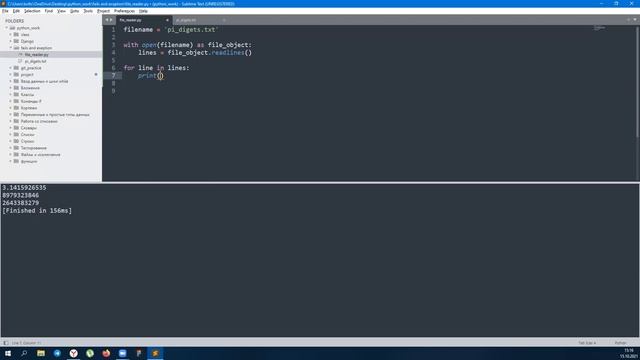
Task: Expand the git_practice folder
Action: pos(11,68)
